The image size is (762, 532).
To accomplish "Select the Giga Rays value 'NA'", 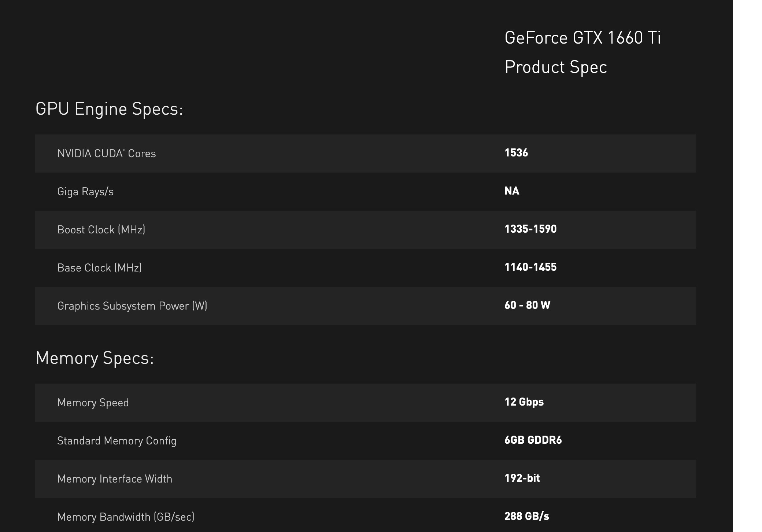I will click(x=512, y=191).
